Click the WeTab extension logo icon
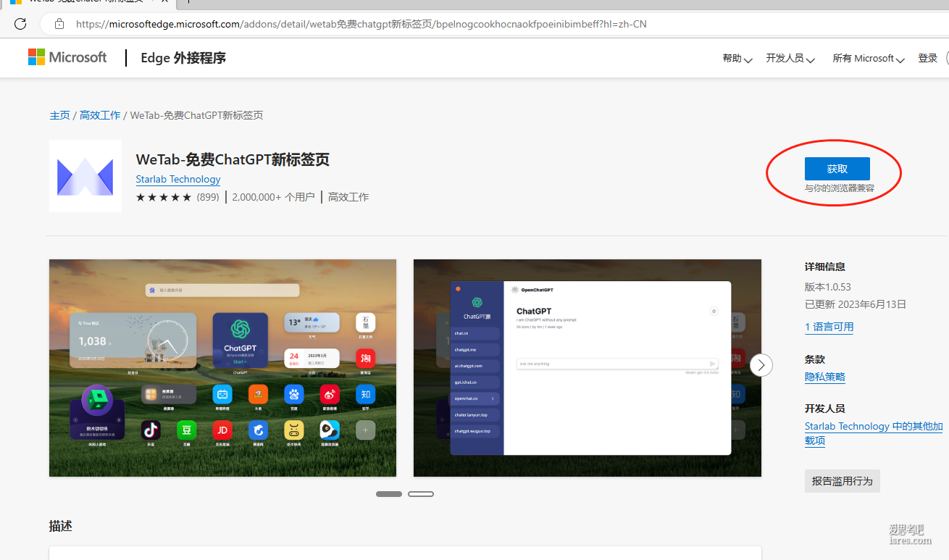This screenshot has width=949, height=560. coord(85,176)
